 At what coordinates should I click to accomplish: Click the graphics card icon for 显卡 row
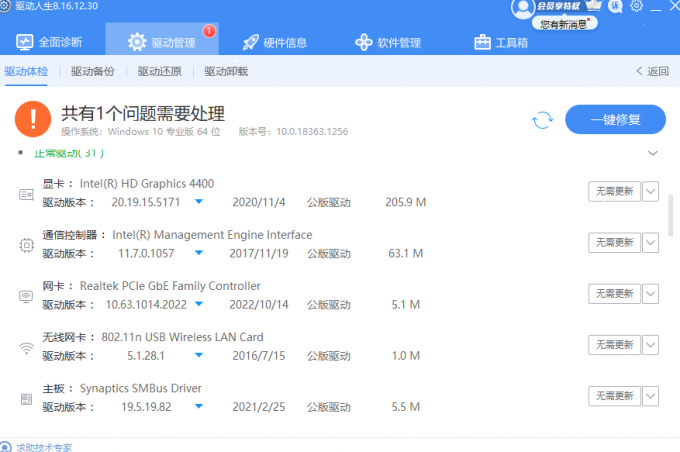pos(26,194)
